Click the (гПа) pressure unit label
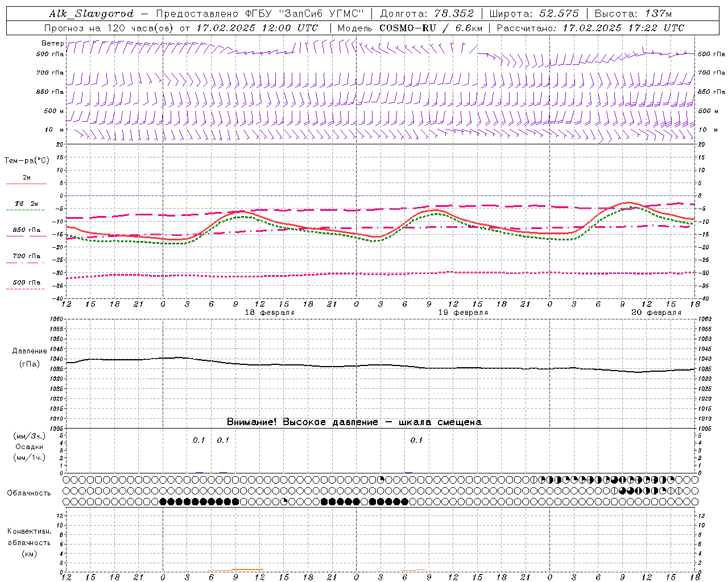The height and width of the screenshot is (582, 728). pyautogui.click(x=29, y=364)
